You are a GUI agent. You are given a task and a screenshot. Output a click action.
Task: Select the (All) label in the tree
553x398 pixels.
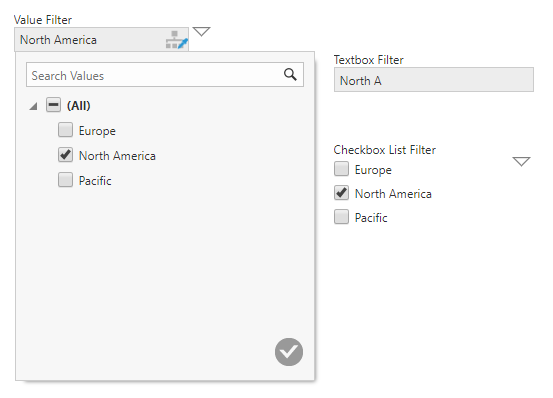tap(79, 105)
